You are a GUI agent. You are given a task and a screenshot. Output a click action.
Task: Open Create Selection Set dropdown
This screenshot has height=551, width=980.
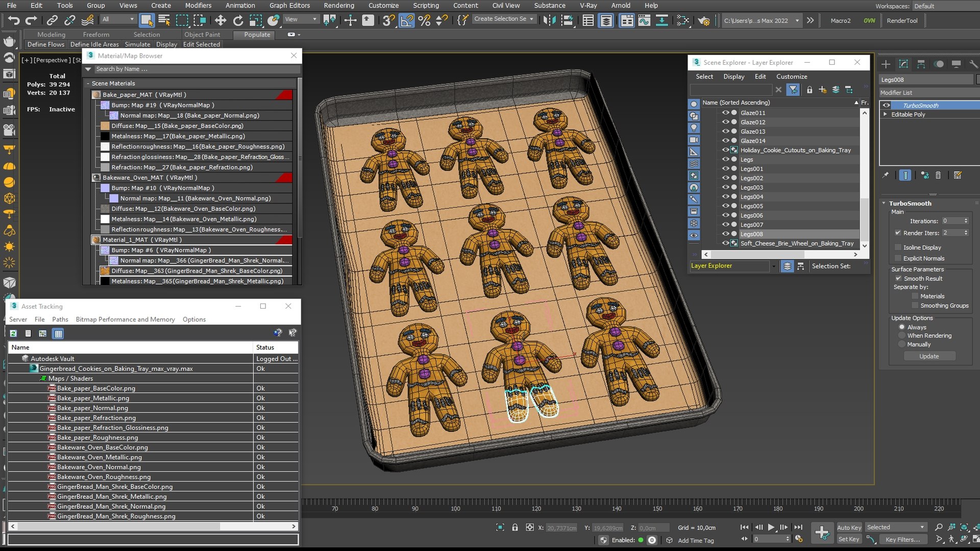pos(504,19)
